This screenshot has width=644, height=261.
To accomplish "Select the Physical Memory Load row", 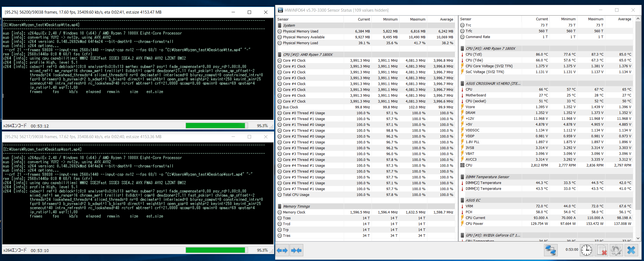I will [x=366, y=43].
